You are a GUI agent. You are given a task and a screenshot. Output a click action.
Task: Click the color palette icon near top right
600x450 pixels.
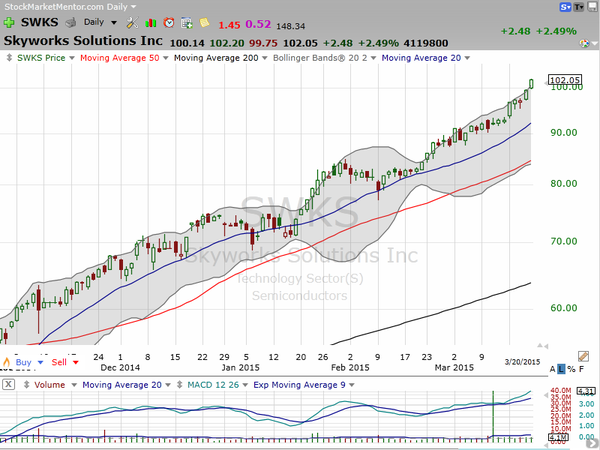[584, 43]
